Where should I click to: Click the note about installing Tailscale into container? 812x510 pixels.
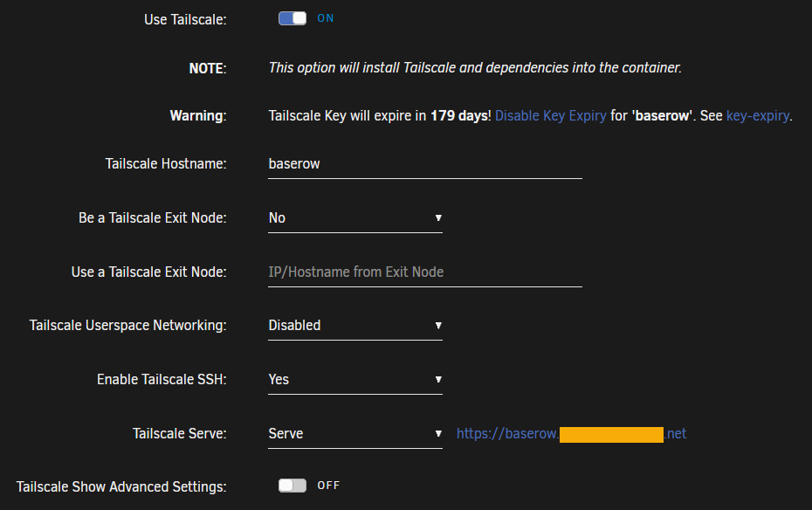[475, 68]
